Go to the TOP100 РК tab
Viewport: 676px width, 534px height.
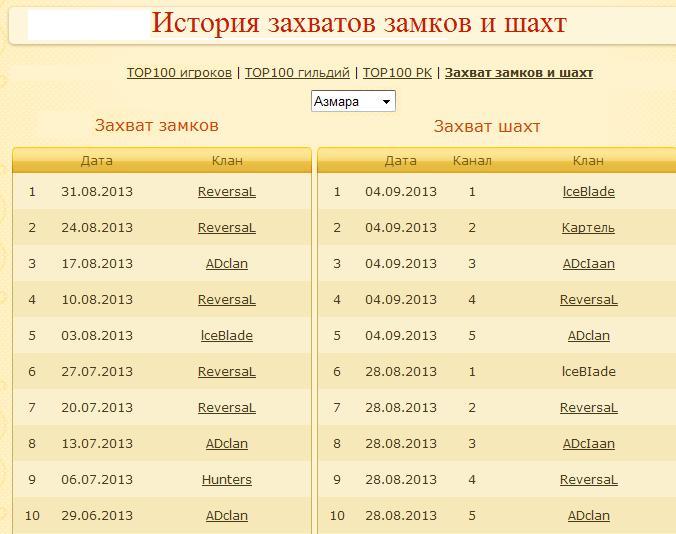point(397,73)
